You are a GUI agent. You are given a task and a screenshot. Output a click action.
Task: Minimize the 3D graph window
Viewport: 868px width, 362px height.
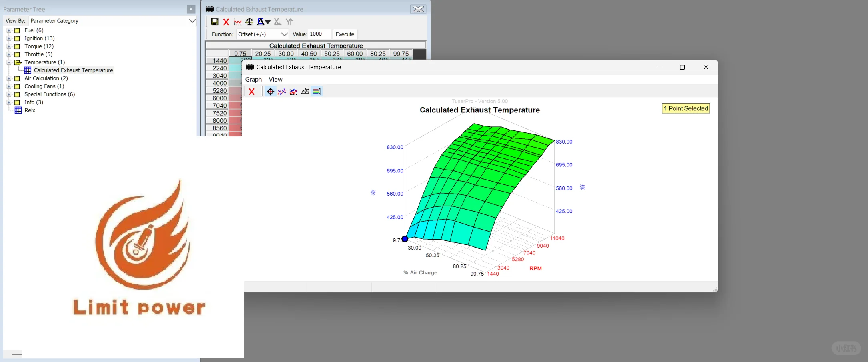pos(659,67)
